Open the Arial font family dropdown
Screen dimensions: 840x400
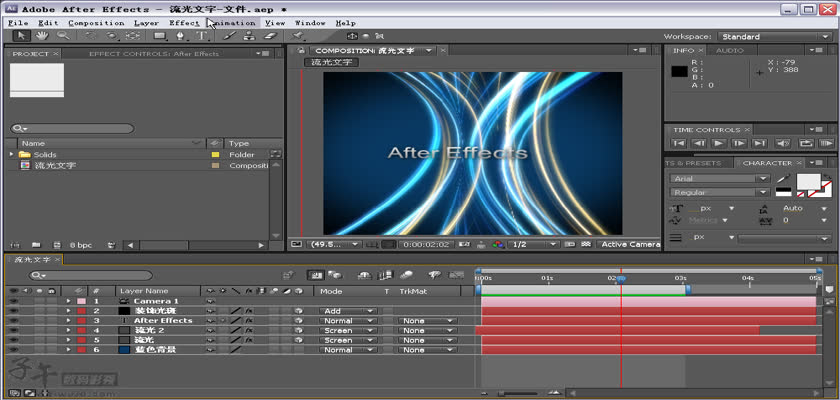pos(720,178)
